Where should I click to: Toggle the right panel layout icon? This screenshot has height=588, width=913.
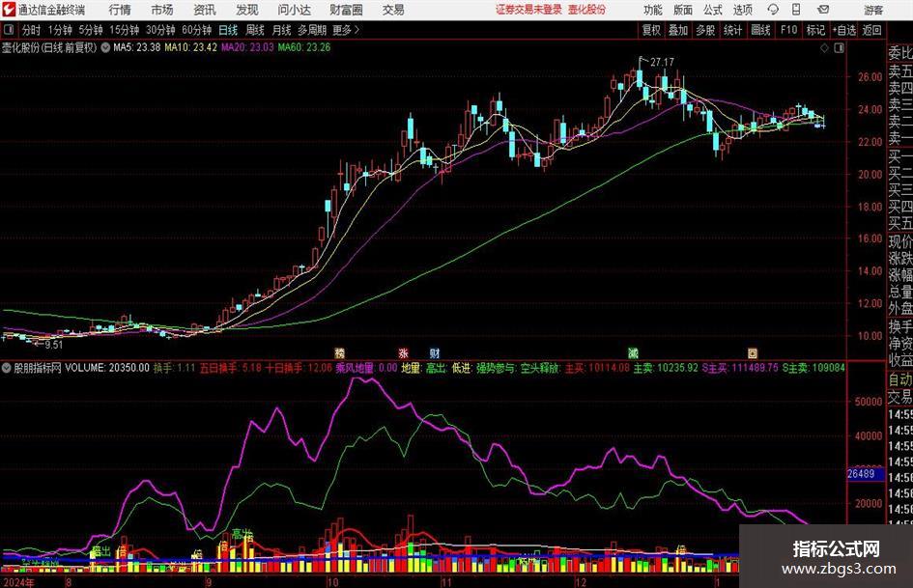coord(839,48)
